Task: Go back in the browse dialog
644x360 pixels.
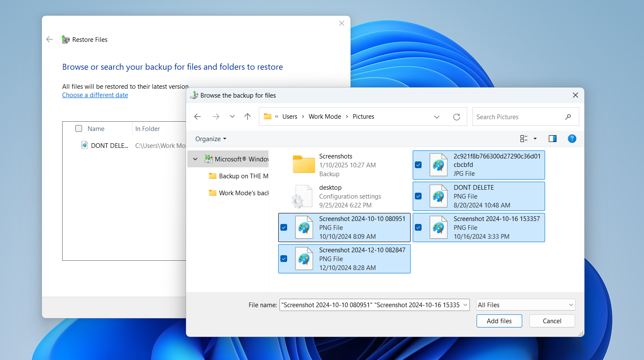Action: click(x=197, y=117)
